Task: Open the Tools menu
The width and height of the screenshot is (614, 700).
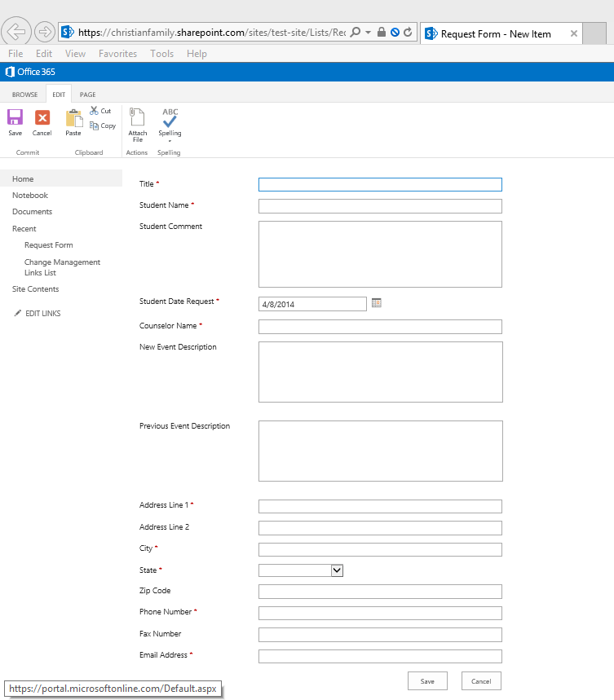Action: point(161,54)
